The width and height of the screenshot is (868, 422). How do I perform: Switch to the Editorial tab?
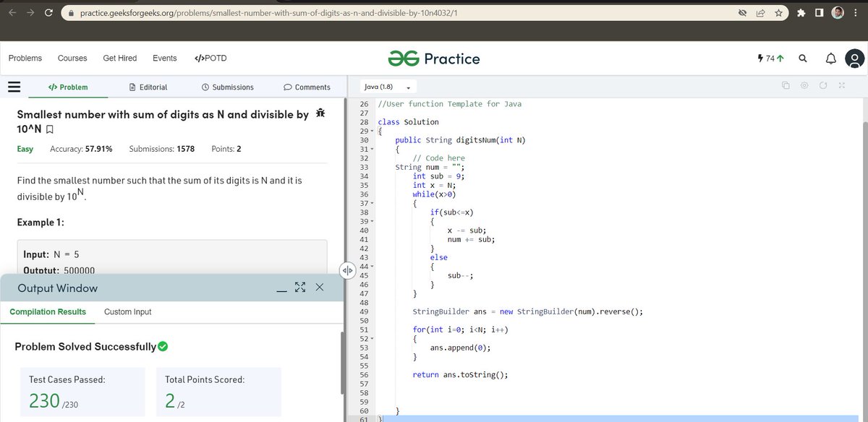point(148,87)
